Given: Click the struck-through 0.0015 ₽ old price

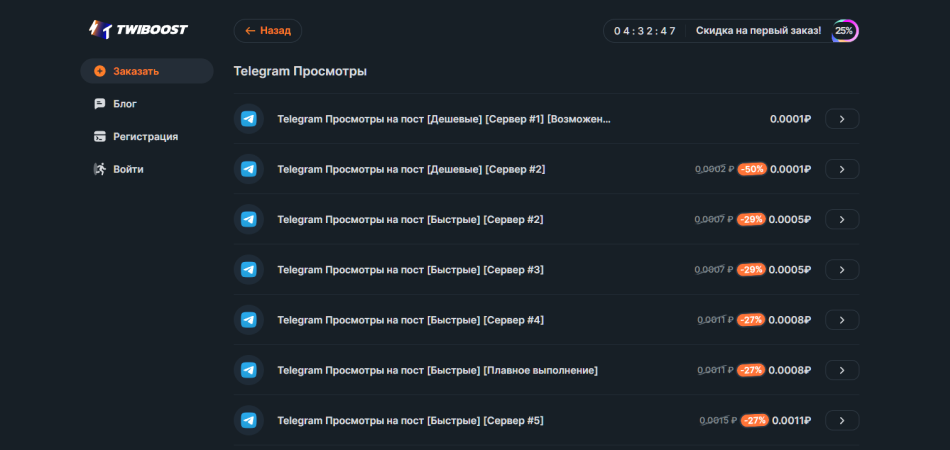Looking at the screenshot, I should [718, 420].
